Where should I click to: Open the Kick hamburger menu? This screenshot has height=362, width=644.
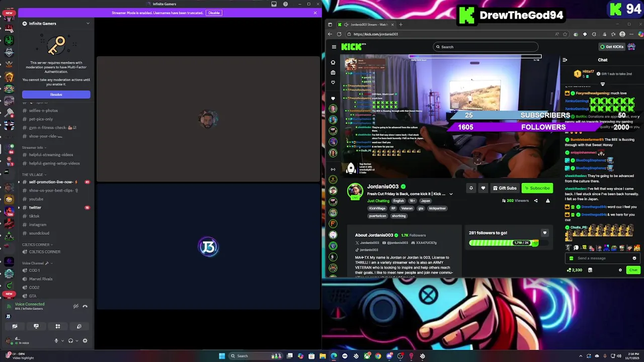tap(334, 47)
